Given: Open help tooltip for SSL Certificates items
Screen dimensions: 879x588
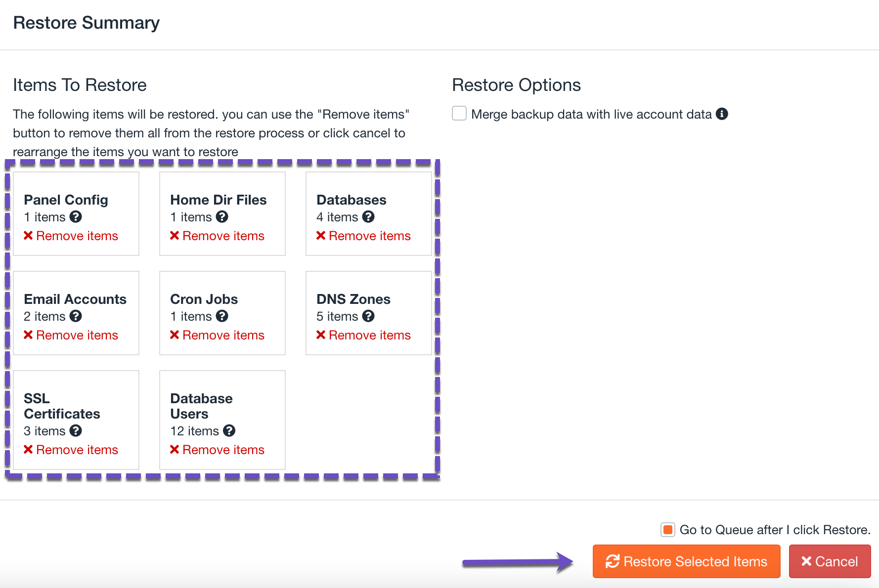Looking at the screenshot, I should point(76,431).
